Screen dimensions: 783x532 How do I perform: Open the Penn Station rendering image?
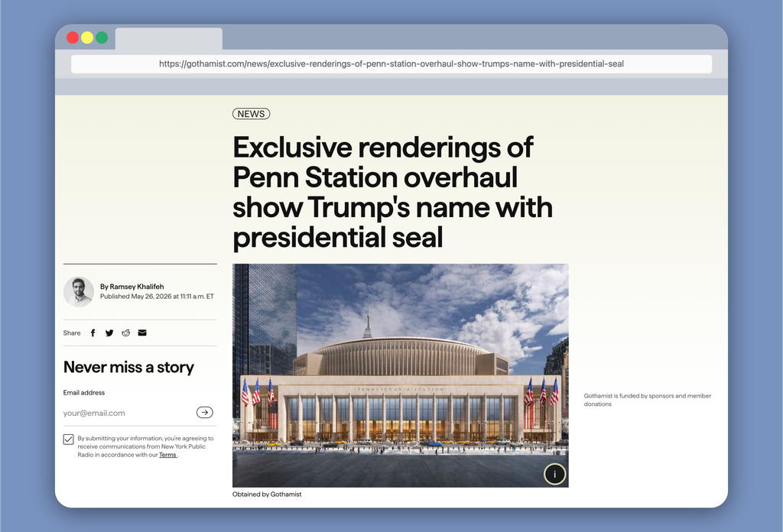point(401,375)
